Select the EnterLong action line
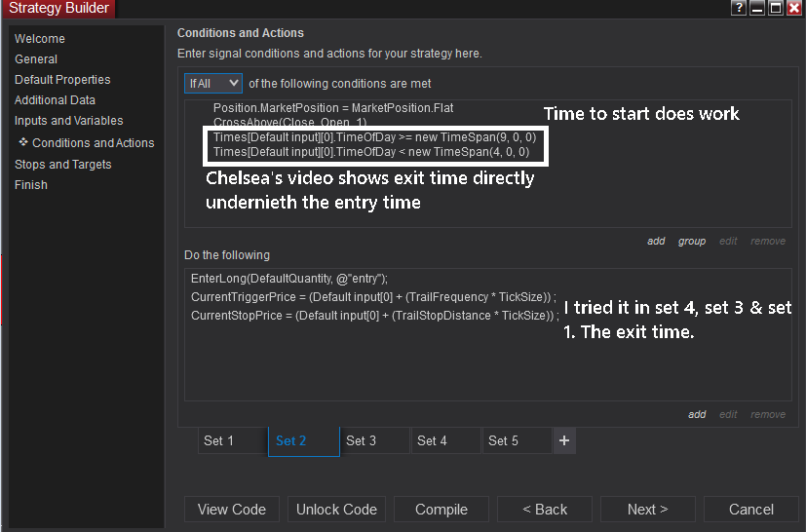The height and width of the screenshot is (532, 806). pyautogui.click(x=289, y=279)
